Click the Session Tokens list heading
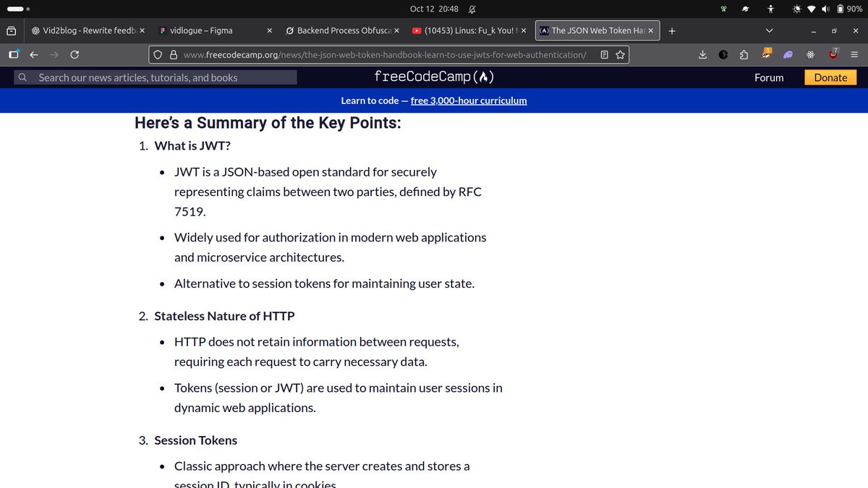The image size is (868, 488). [195, 440]
